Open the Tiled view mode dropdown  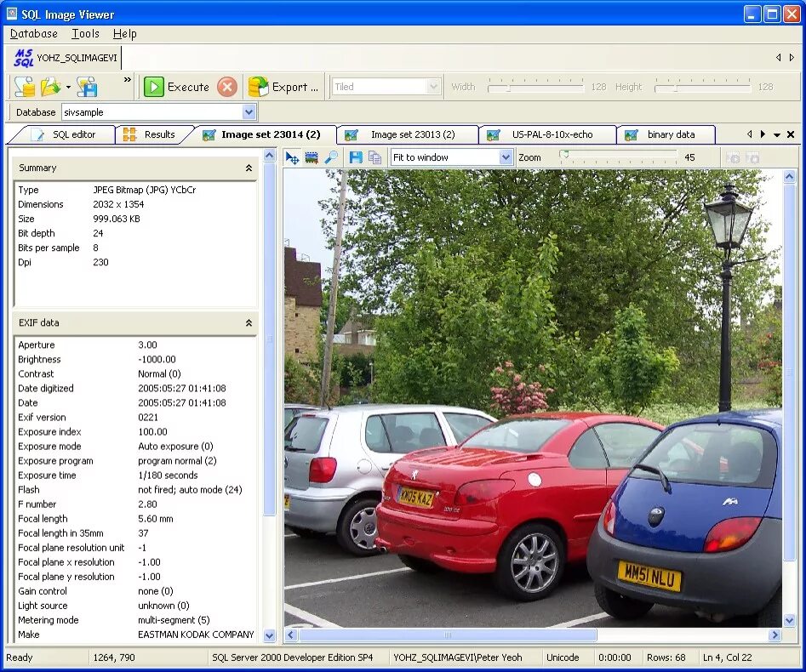[x=433, y=87]
